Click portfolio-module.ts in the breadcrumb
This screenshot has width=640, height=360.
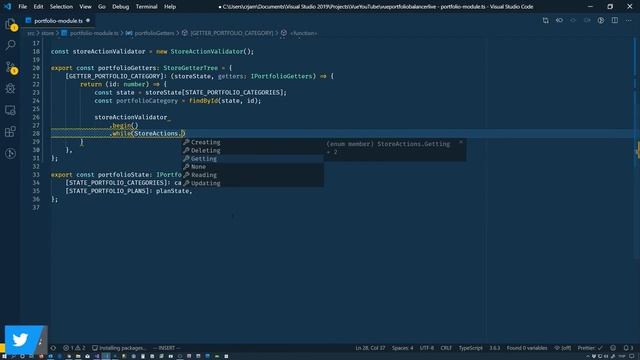[94, 33]
